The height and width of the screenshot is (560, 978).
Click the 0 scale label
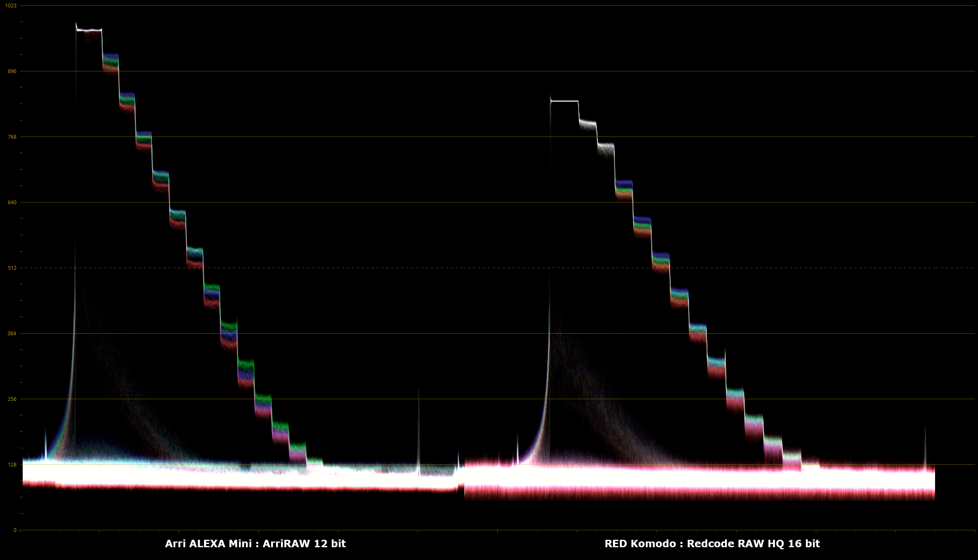click(15, 530)
